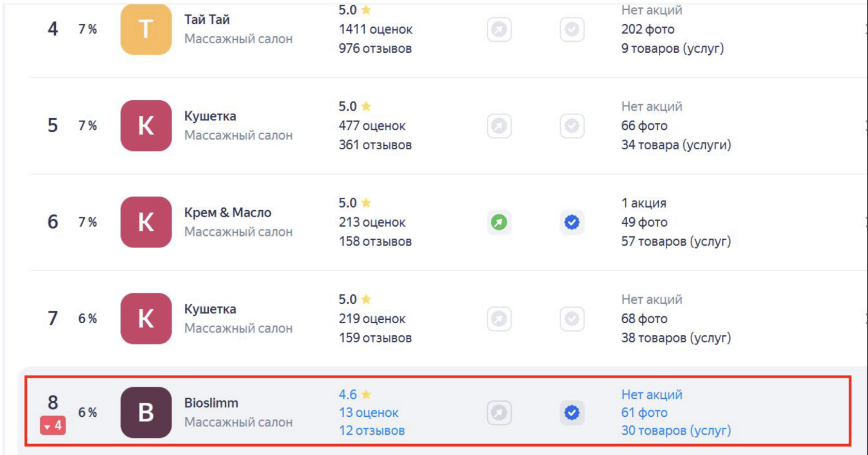Click the grey verified badge for Кушетка ranked 7

click(x=572, y=319)
